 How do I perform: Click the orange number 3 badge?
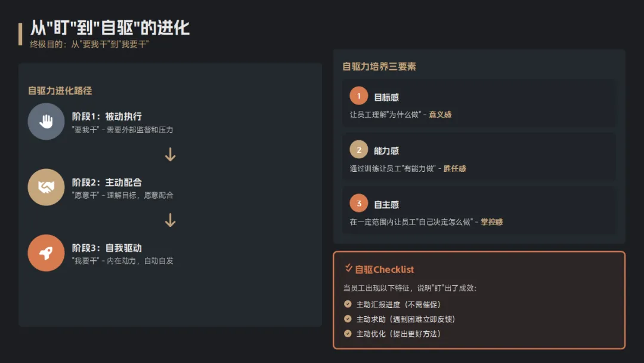coord(359,204)
